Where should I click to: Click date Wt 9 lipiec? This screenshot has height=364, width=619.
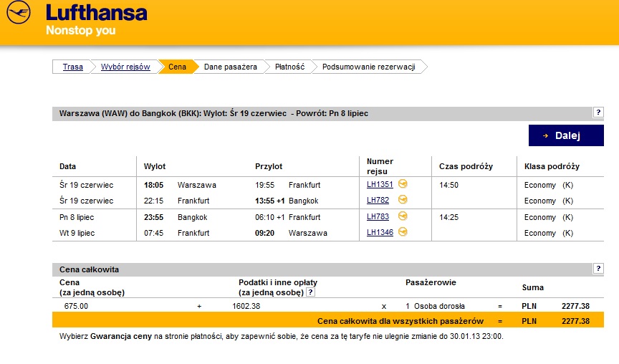coord(77,233)
